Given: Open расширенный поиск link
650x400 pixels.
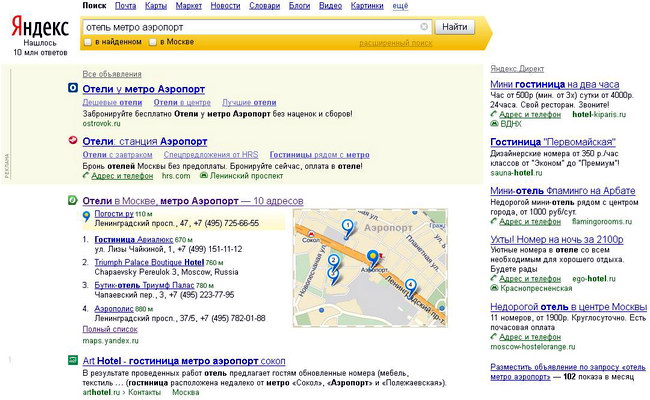Looking at the screenshot, I should click(395, 43).
